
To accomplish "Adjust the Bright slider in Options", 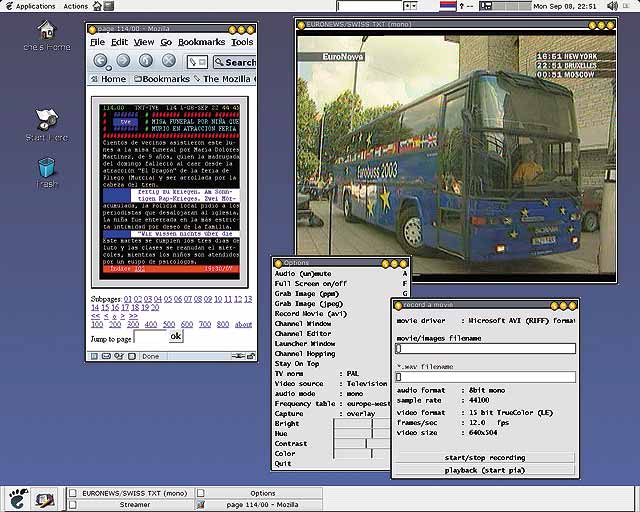I will [362, 424].
